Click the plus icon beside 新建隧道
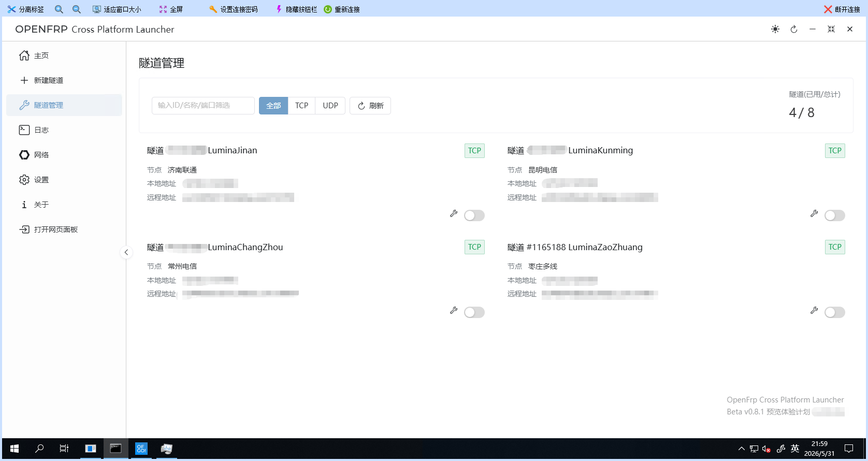Screen dimensions: 868x461 point(24,80)
